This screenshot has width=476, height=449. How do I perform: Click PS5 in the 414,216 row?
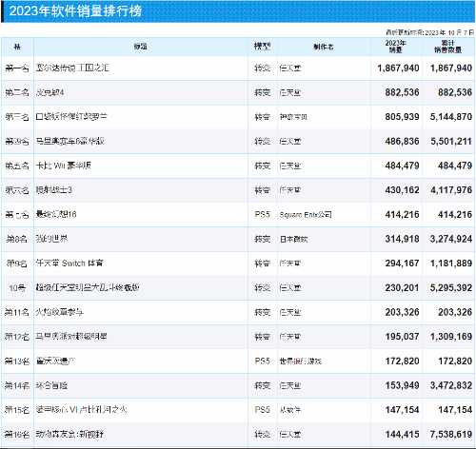coord(262,215)
